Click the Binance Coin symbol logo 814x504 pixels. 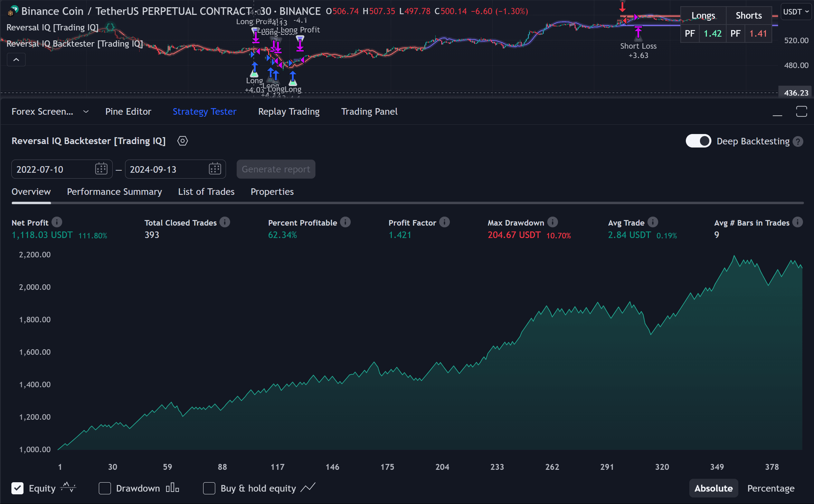tap(13, 11)
